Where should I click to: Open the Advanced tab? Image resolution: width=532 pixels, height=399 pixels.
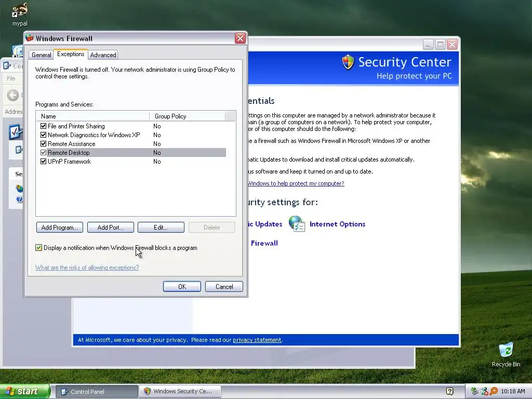(103, 55)
